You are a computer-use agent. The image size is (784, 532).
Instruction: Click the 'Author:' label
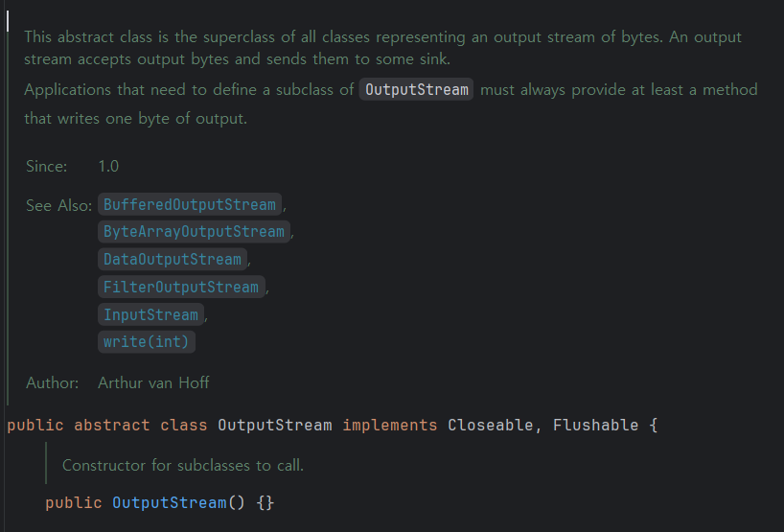pos(53,383)
